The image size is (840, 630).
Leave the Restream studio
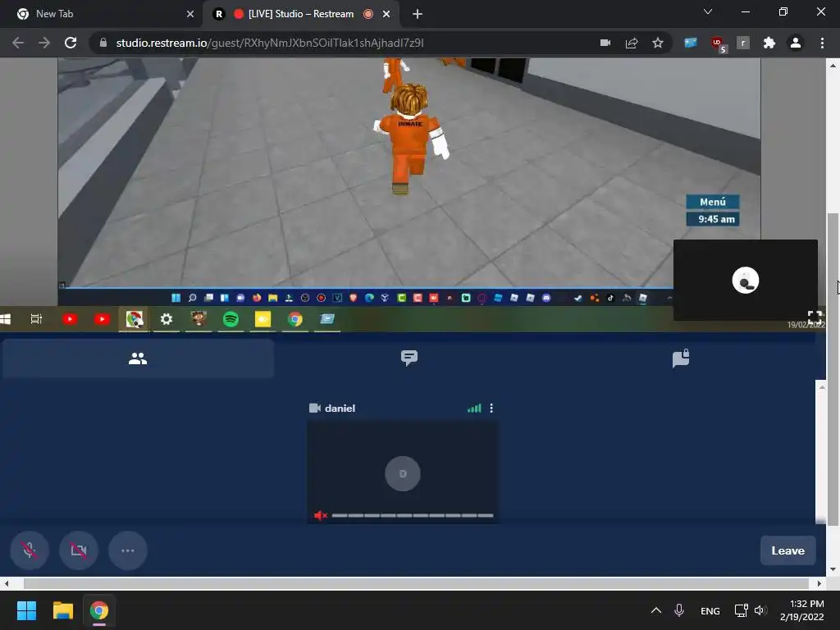click(788, 550)
